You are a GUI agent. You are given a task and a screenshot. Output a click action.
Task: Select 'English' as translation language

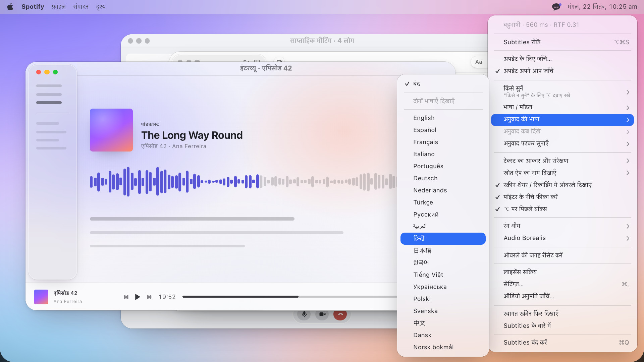point(443,118)
